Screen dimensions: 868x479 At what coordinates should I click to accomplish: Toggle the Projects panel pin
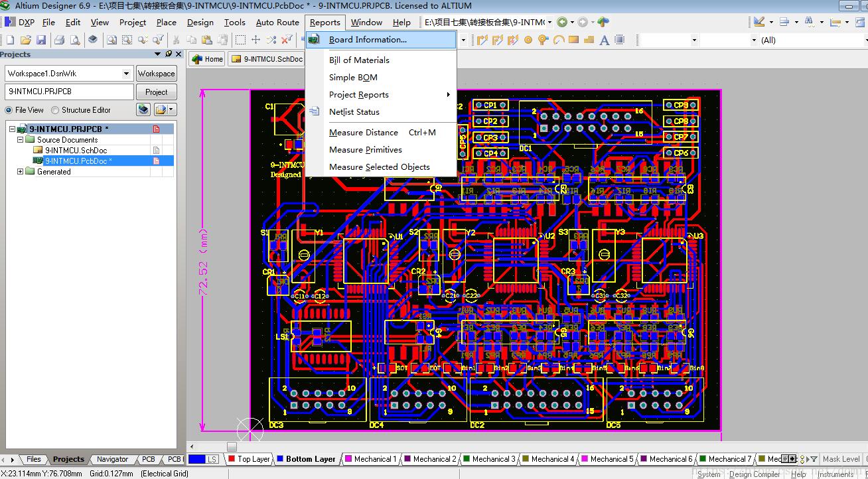pos(168,54)
